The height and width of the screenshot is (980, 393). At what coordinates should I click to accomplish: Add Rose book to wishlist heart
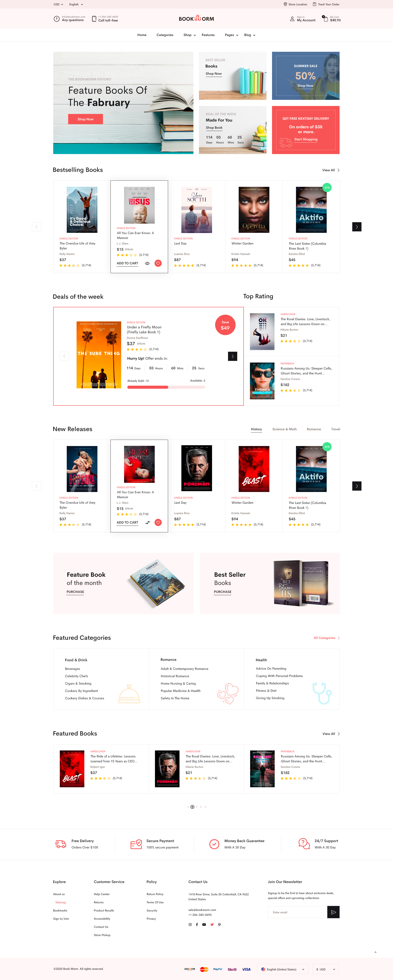point(158,522)
